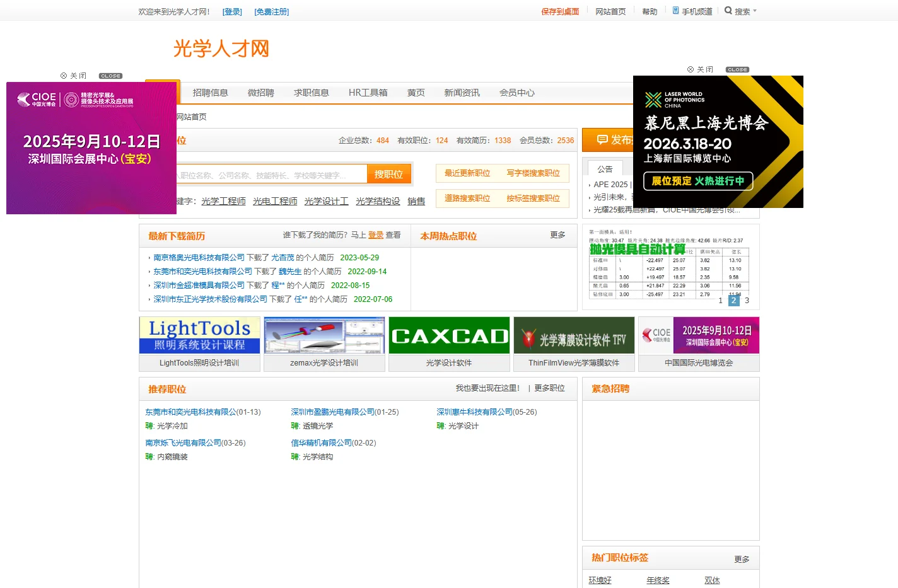Open the 内窥镜装 job position
The height and width of the screenshot is (588, 898).
pos(172,457)
